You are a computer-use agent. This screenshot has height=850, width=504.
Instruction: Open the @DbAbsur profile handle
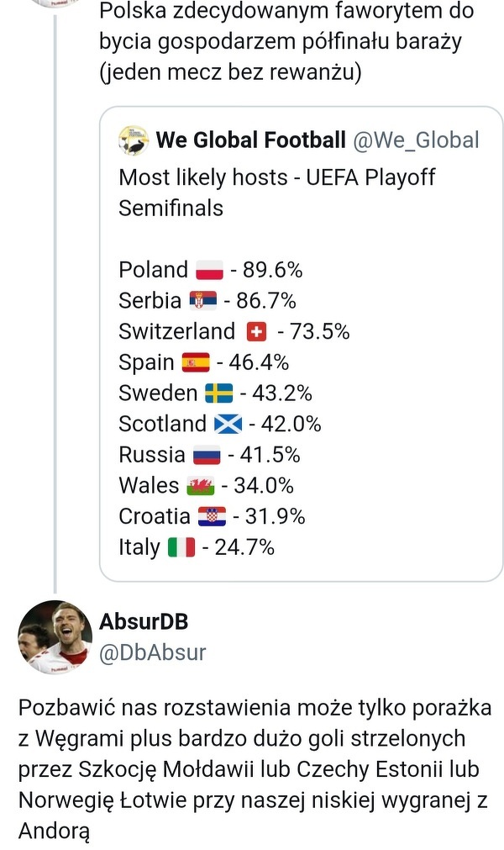(x=152, y=652)
